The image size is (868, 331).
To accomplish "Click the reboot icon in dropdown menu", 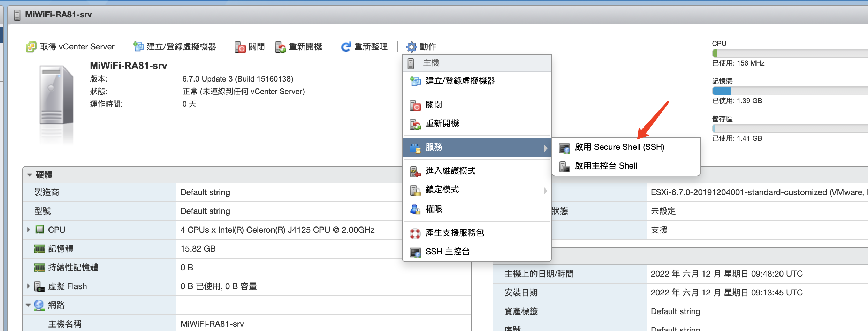I will tap(415, 124).
